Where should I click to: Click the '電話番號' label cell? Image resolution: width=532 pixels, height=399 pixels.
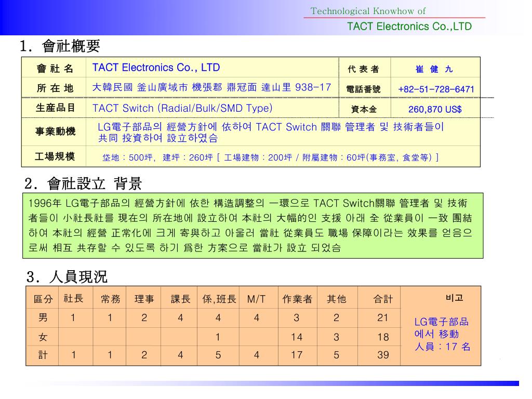(x=363, y=89)
